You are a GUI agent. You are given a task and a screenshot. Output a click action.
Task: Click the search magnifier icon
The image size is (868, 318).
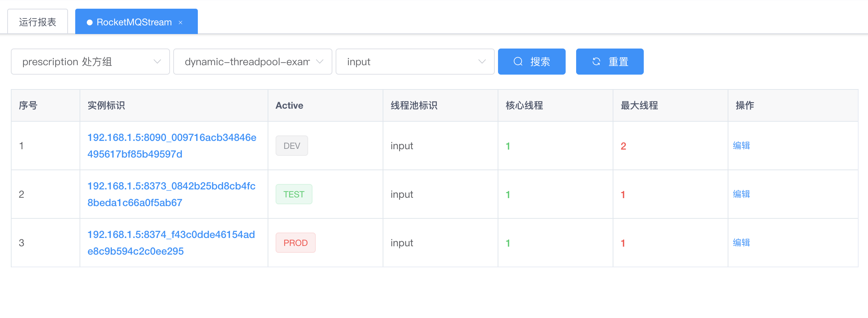click(518, 62)
